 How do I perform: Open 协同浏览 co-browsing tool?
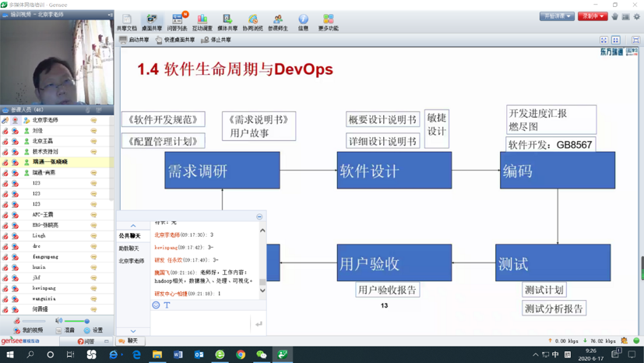pos(252,23)
